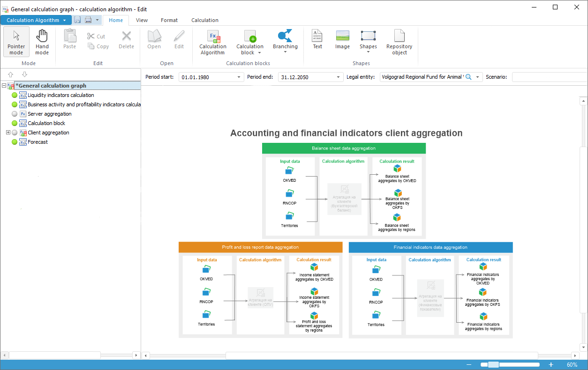Insert an Image shape

tap(342, 39)
